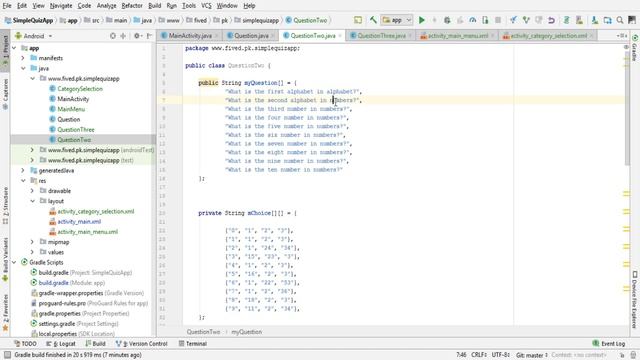Click CRLF line separator in status bar
This screenshot has width=640, height=360.
[x=478, y=355]
